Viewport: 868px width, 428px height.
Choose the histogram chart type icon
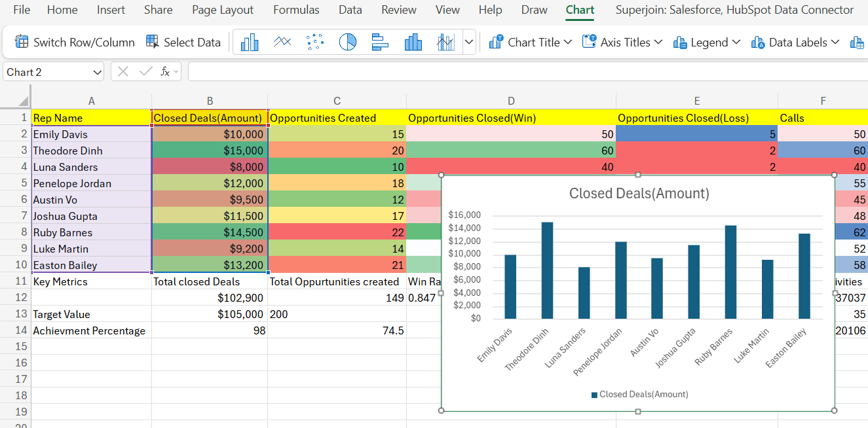[413, 43]
